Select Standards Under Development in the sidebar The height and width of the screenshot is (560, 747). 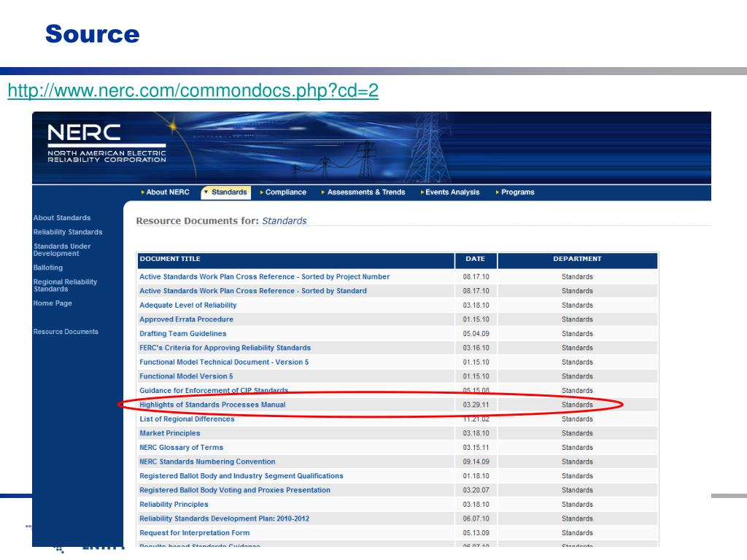pyautogui.click(x=62, y=250)
